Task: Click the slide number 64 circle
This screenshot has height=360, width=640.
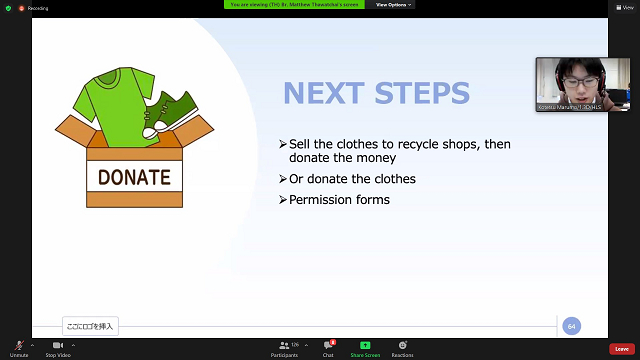Action: pyautogui.click(x=571, y=326)
